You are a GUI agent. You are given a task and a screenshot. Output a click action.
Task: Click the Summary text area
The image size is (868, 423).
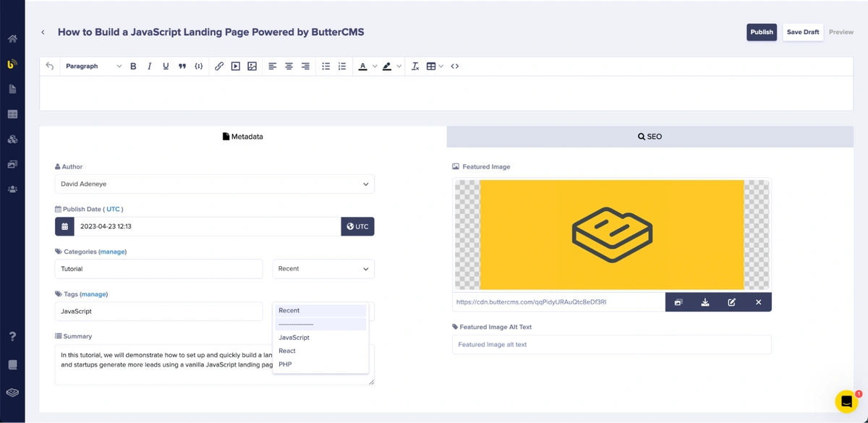point(215,364)
